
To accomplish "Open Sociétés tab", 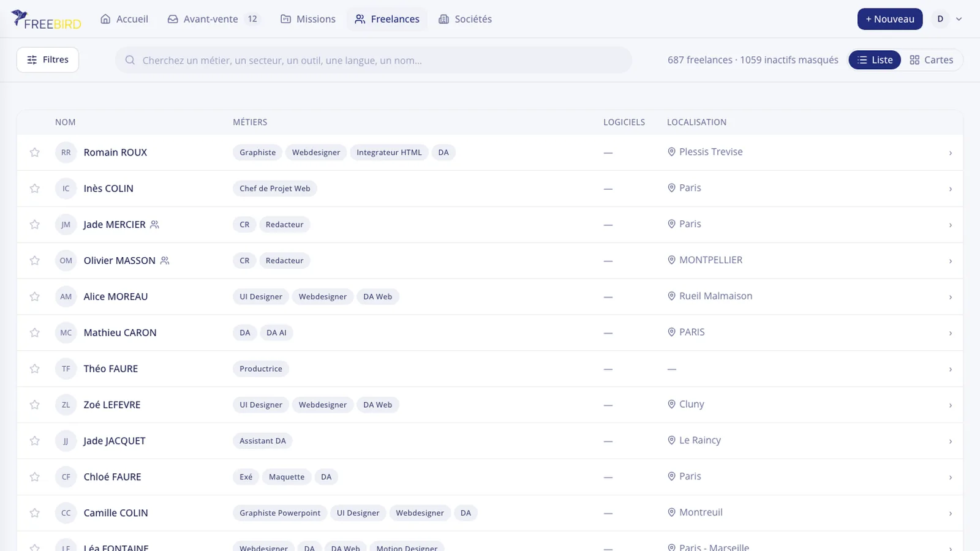I will [466, 19].
